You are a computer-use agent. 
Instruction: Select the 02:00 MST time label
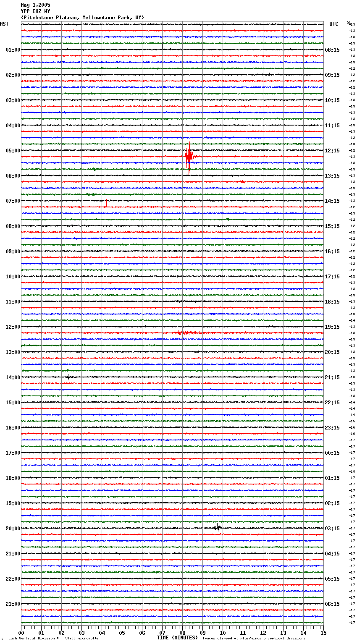pos(13,75)
